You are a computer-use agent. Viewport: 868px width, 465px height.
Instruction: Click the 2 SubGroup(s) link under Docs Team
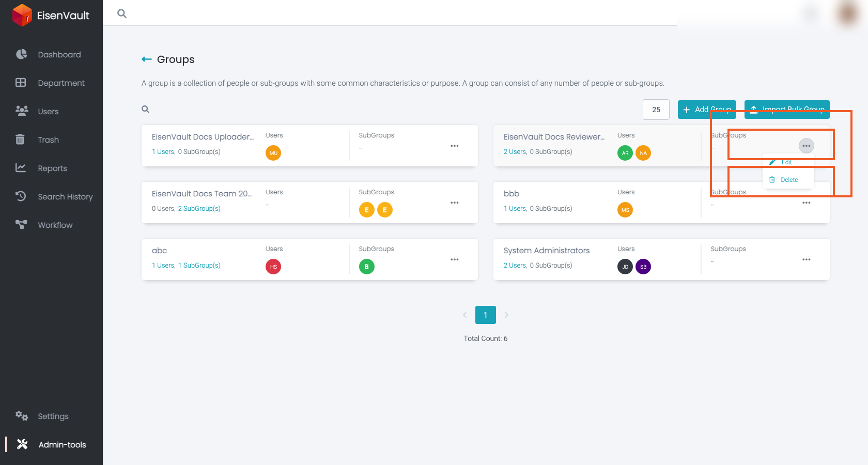pos(199,209)
